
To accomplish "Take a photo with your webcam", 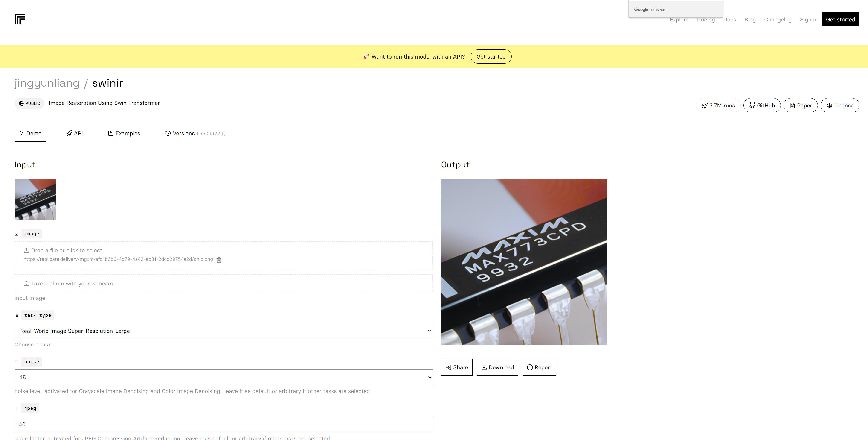I will (224, 284).
